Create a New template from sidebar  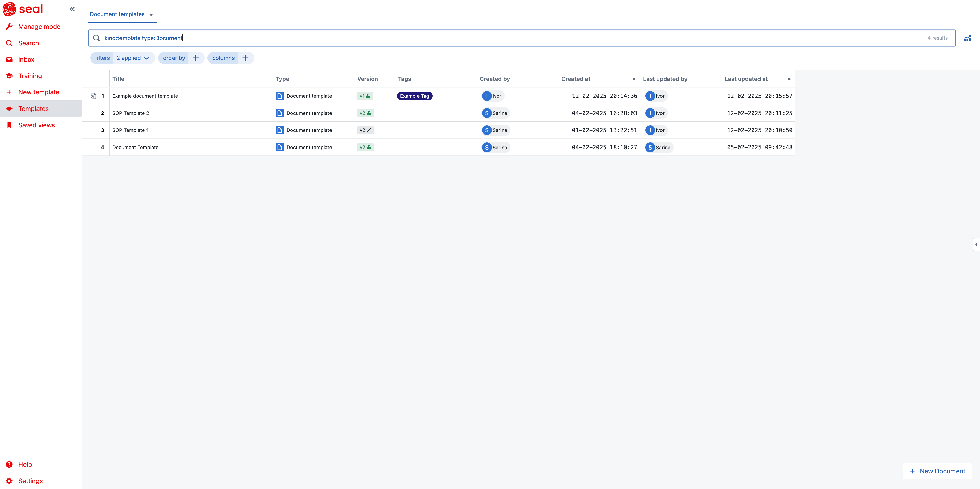tap(41, 92)
